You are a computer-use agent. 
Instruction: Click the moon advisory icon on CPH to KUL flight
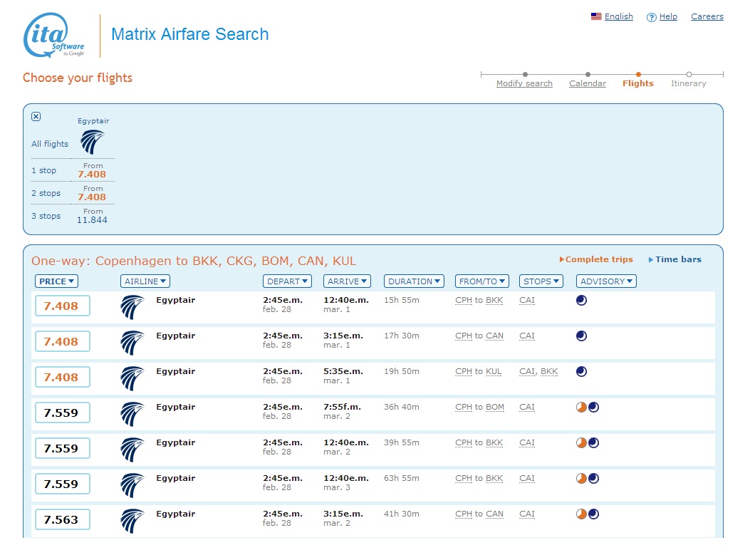click(581, 372)
